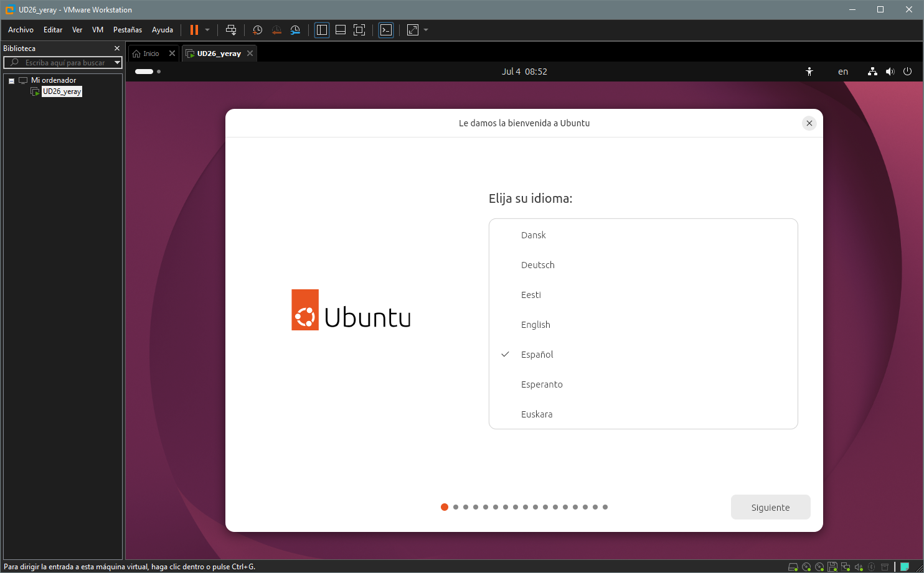Expand the pause button dropdown arrow
The image size is (924, 573).
pyautogui.click(x=207, y=30)
